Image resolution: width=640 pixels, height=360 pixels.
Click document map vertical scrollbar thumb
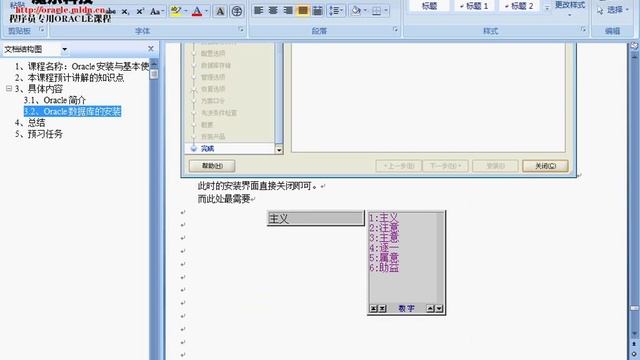(x=154, y=74)
